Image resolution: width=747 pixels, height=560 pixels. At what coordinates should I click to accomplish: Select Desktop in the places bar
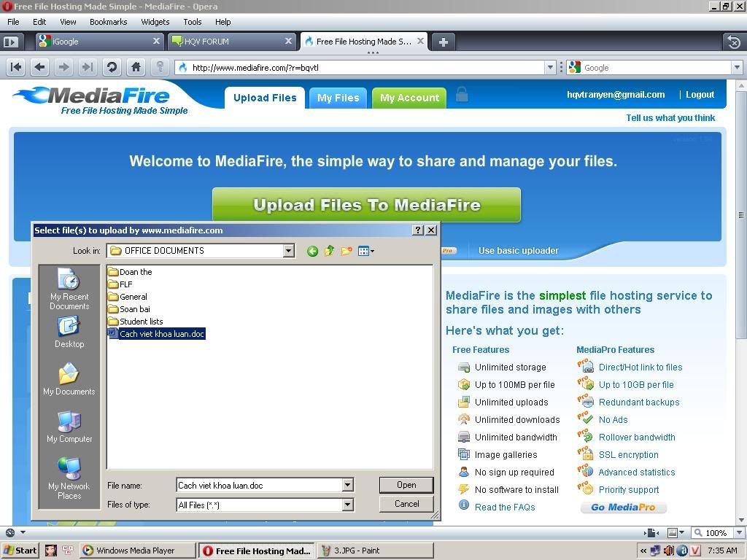click(x=69, y=332)
